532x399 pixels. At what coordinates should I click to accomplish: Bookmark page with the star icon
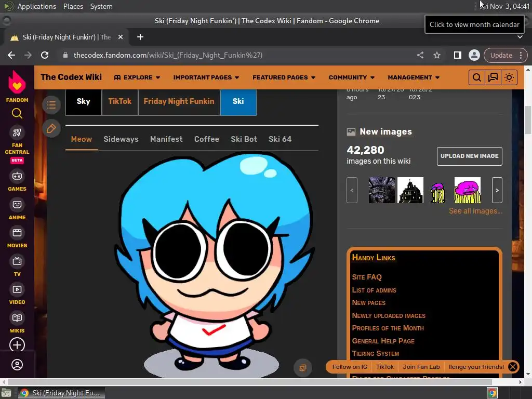tap(436, 55)
